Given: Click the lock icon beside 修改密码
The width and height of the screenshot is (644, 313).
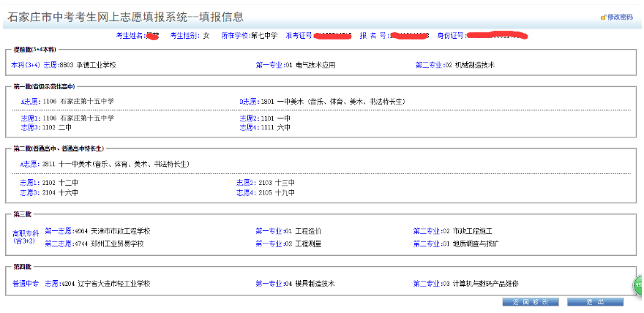Looking at the screenshot, I should click(x=603, y=17).
